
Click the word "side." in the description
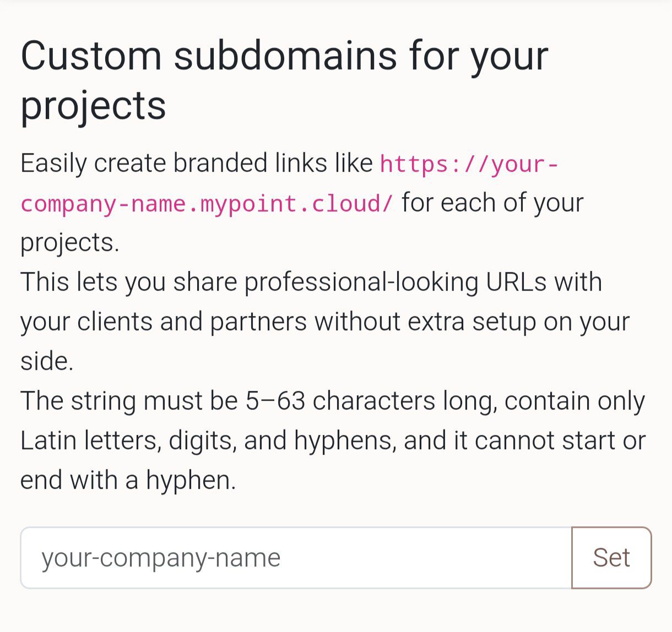[47, 361]
